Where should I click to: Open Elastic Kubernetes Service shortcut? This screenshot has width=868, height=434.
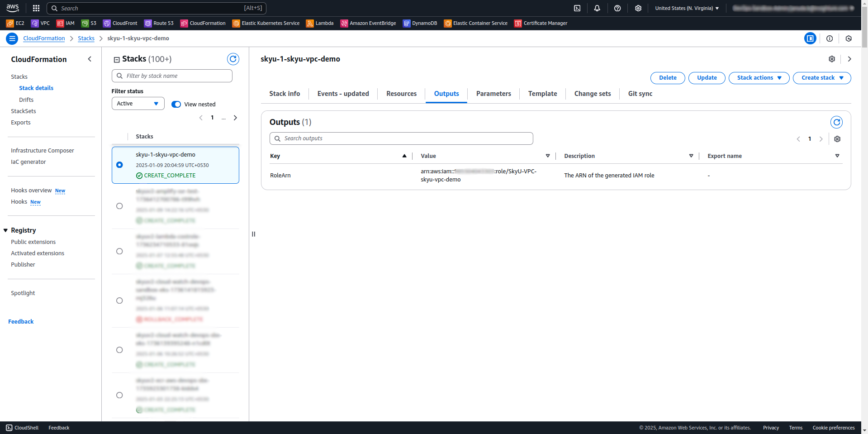click(x=266, y=23)
